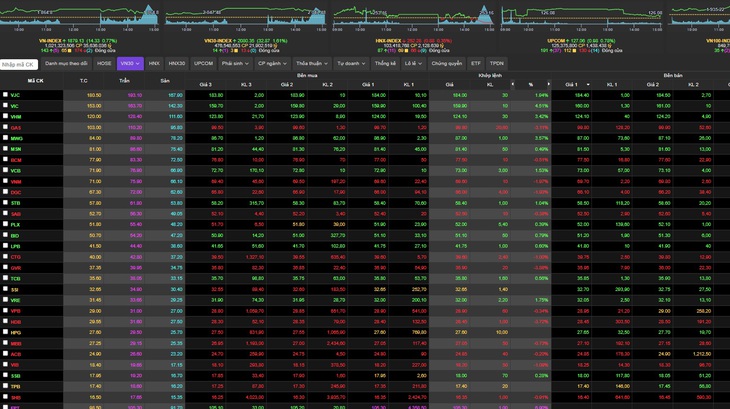Select stock code VNM
This screenshot has height=409, width=730.
tap(16, 181)
